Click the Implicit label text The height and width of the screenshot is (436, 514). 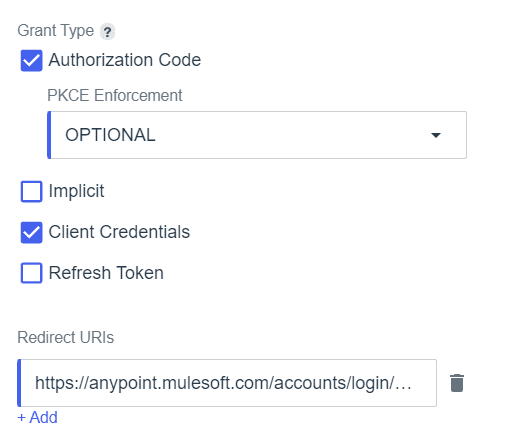click(x=76, y=191)
